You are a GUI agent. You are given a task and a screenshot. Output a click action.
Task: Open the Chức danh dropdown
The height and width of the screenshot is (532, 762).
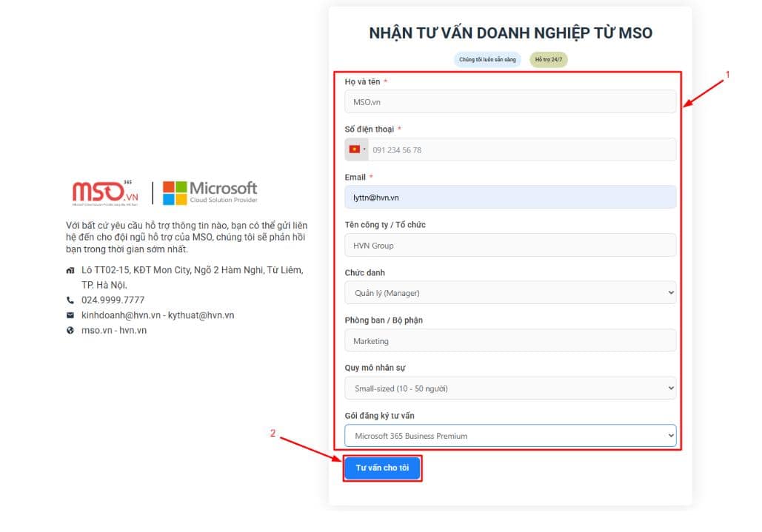tap(510, 293)
